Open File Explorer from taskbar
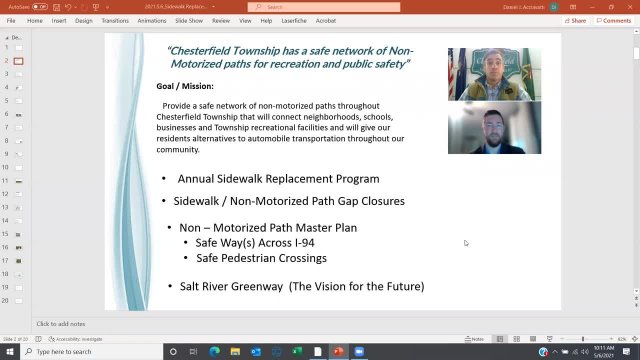 click(235, 351)
